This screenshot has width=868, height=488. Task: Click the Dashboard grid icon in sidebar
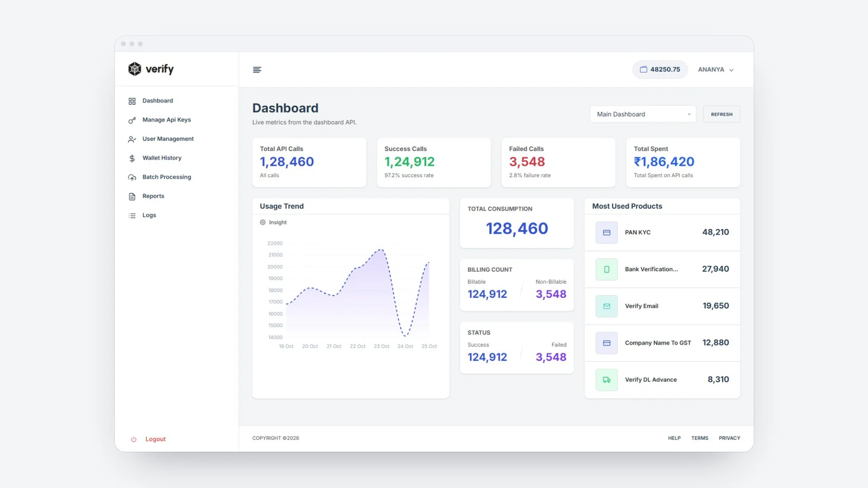click(132, 101)
